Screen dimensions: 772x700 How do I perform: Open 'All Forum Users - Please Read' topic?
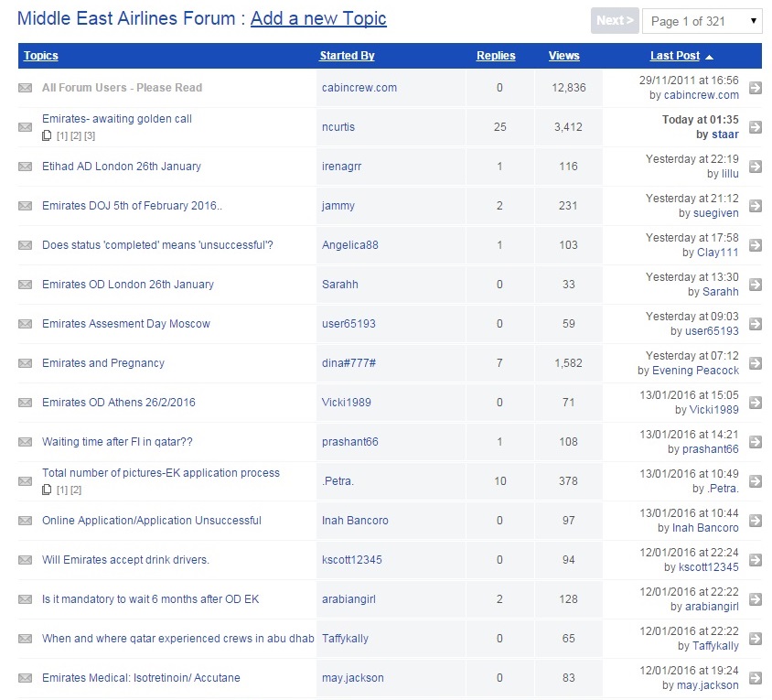coord(122,88)
